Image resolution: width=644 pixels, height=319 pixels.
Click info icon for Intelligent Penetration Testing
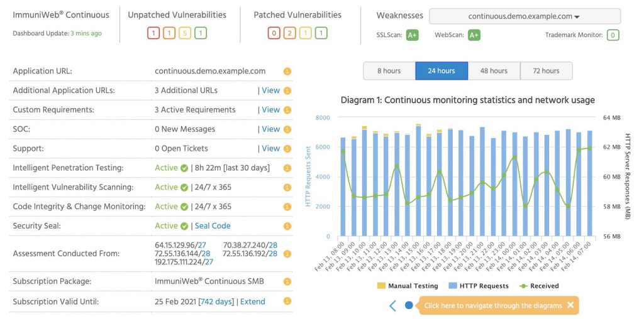pos(287,168)
